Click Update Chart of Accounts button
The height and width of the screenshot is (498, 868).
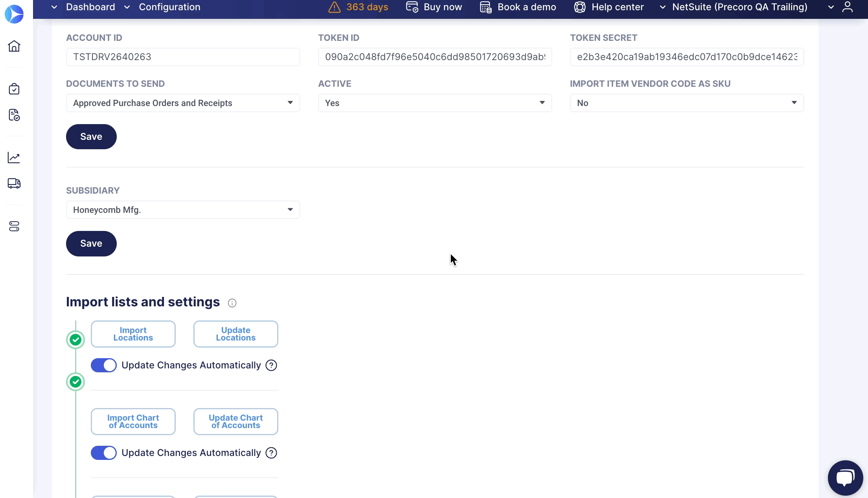click(x=235, y=421)
